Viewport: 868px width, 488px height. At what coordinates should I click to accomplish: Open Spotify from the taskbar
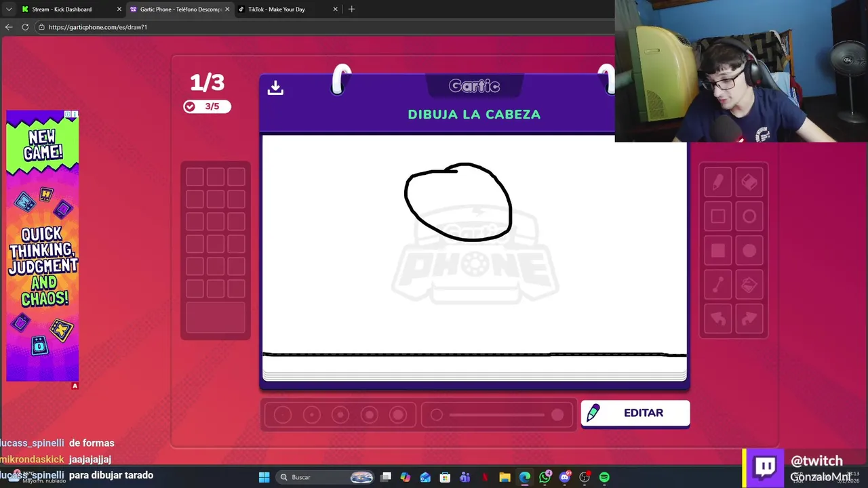point(604,477)
